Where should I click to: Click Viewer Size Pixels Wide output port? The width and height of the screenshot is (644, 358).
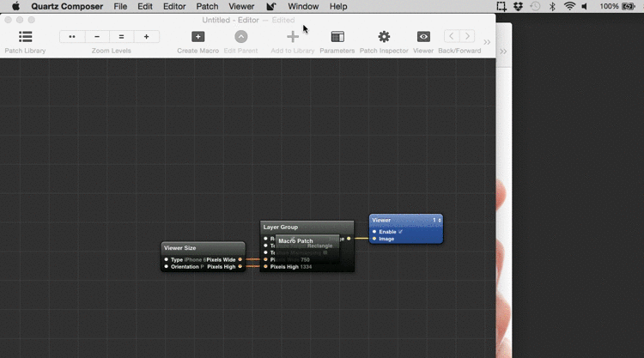pos(240,259)
